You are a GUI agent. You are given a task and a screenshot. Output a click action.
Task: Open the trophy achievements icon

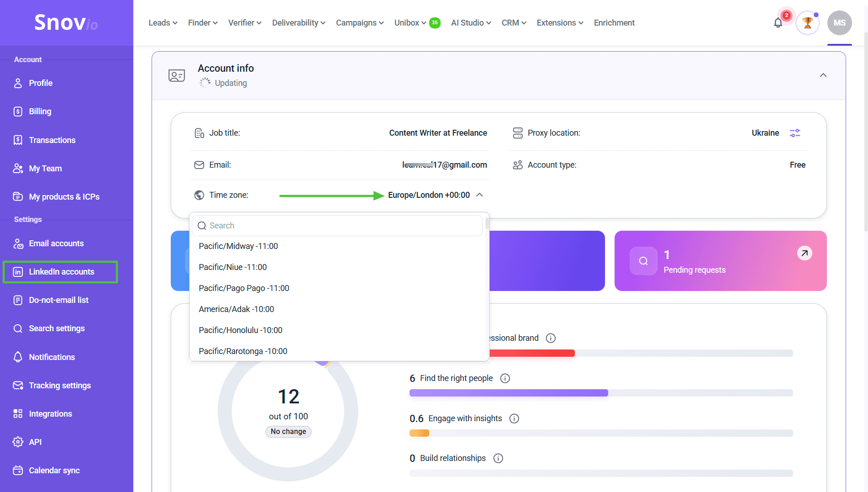point(807,23)
